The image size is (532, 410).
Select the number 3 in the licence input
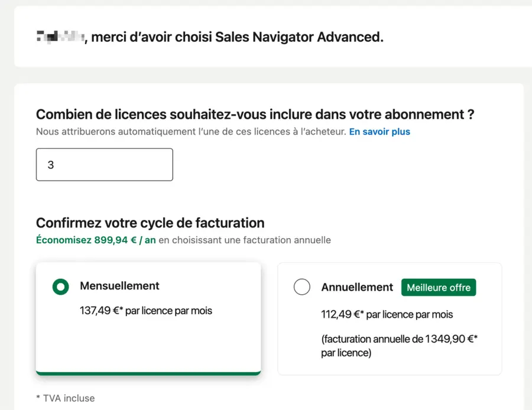point(50,165)
